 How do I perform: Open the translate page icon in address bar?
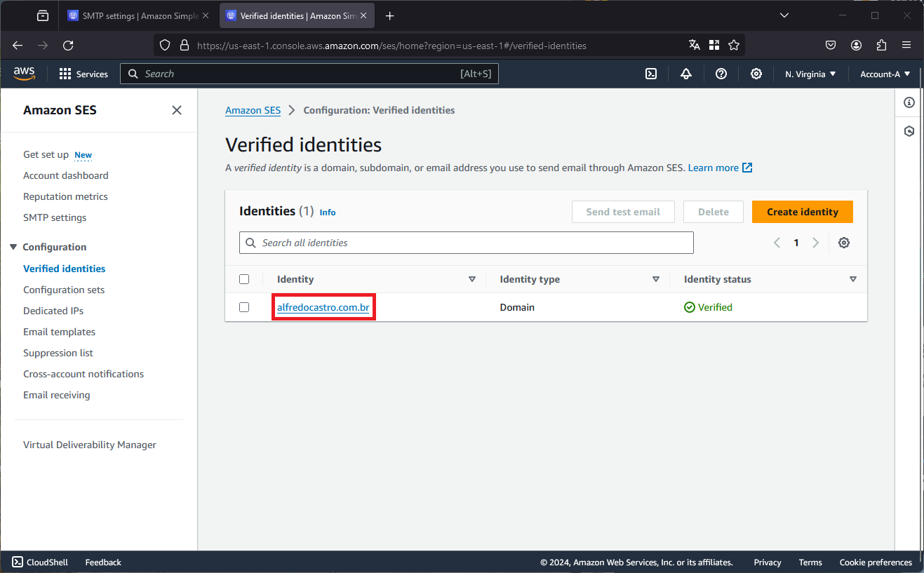point(695,45)
